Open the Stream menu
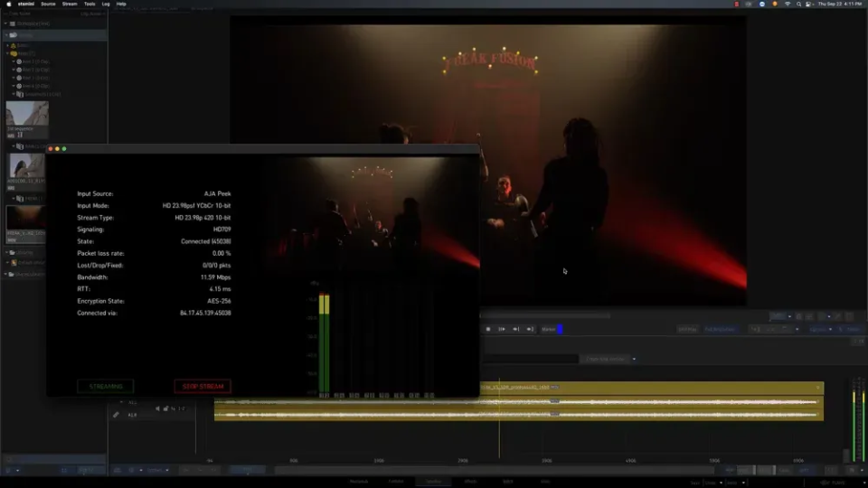The image size is (868, 488). click(70, 4)
